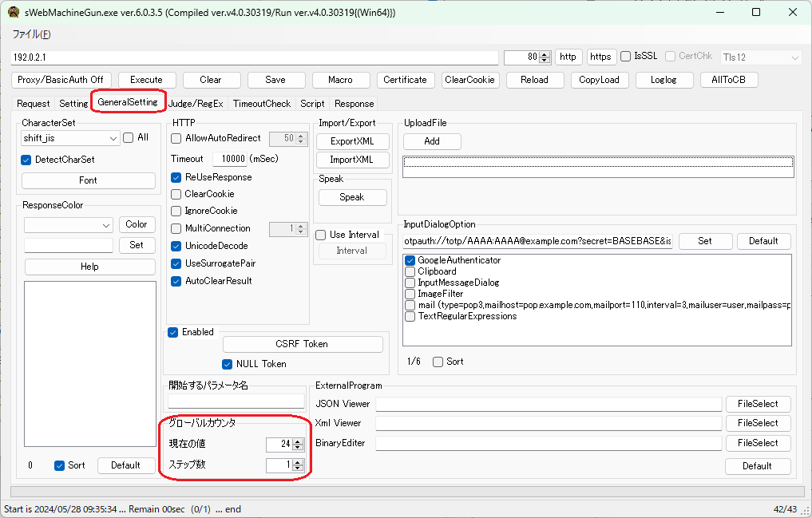Click the Save button

[275, 80]
